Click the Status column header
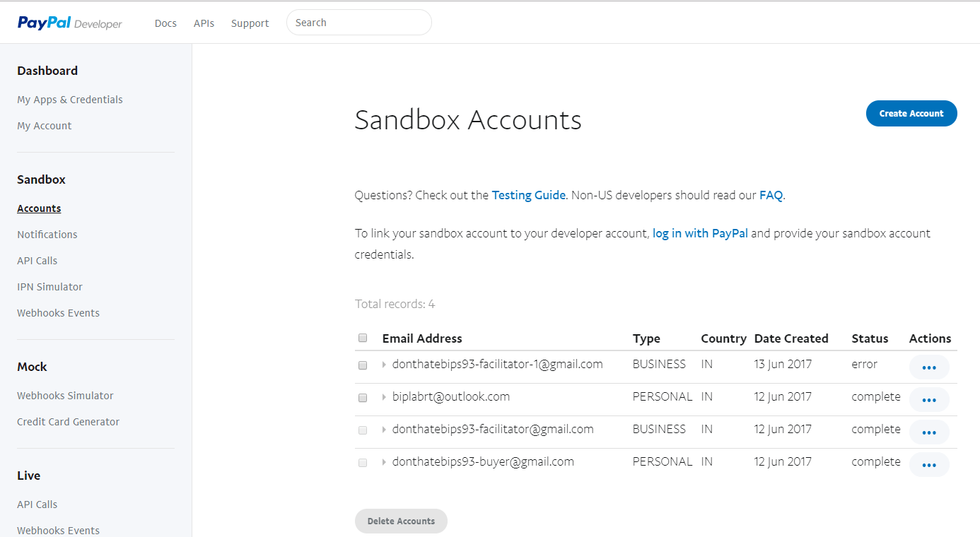The image size is (980, 537). point(870,338)
